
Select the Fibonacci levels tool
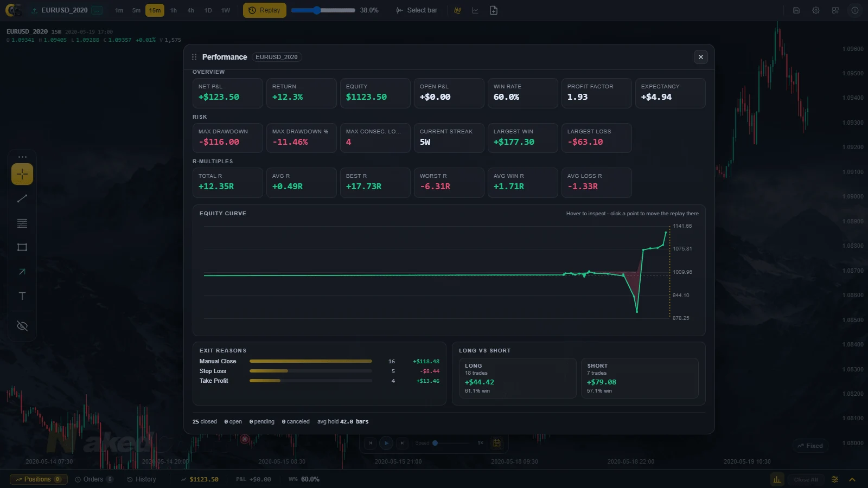(22, 223)
